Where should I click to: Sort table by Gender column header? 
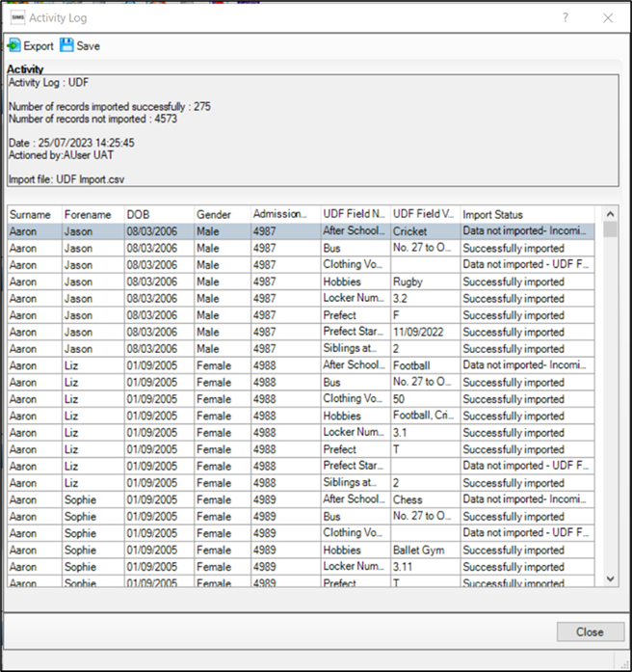tap(214, 214)
